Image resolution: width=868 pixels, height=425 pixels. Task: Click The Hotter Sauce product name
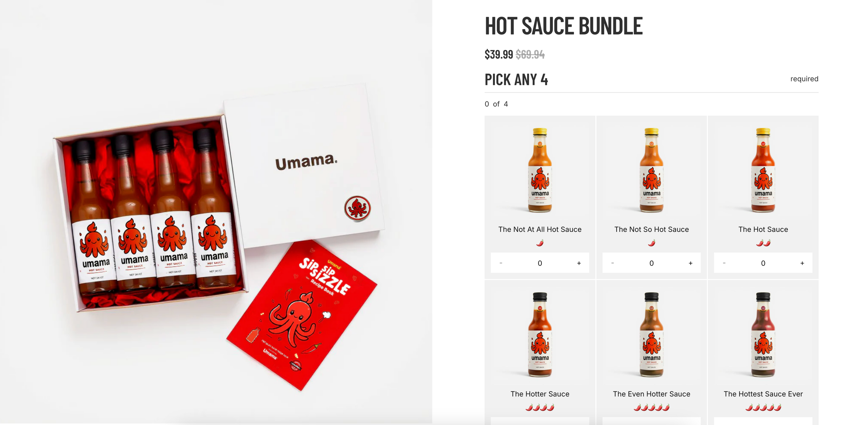click(540, 394)
